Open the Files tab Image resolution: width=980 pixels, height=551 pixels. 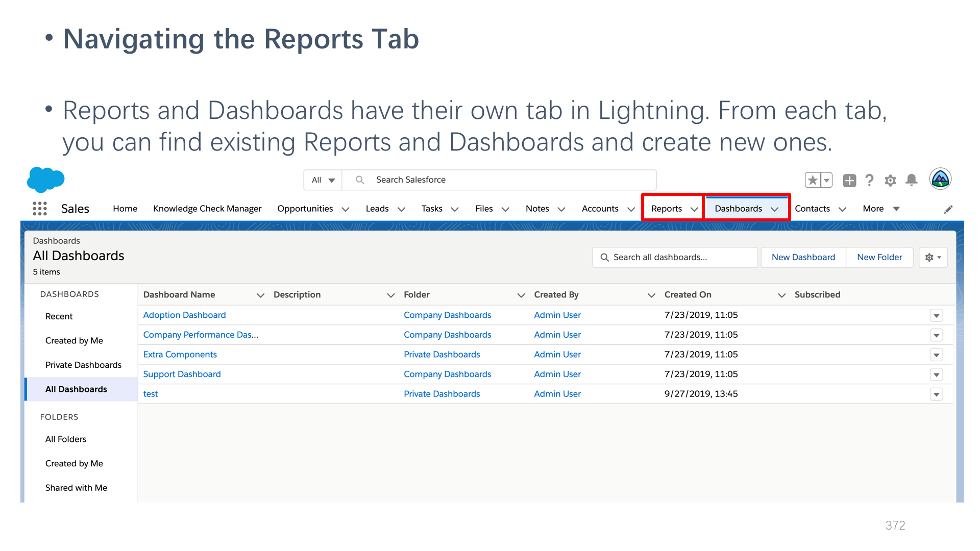484,209
